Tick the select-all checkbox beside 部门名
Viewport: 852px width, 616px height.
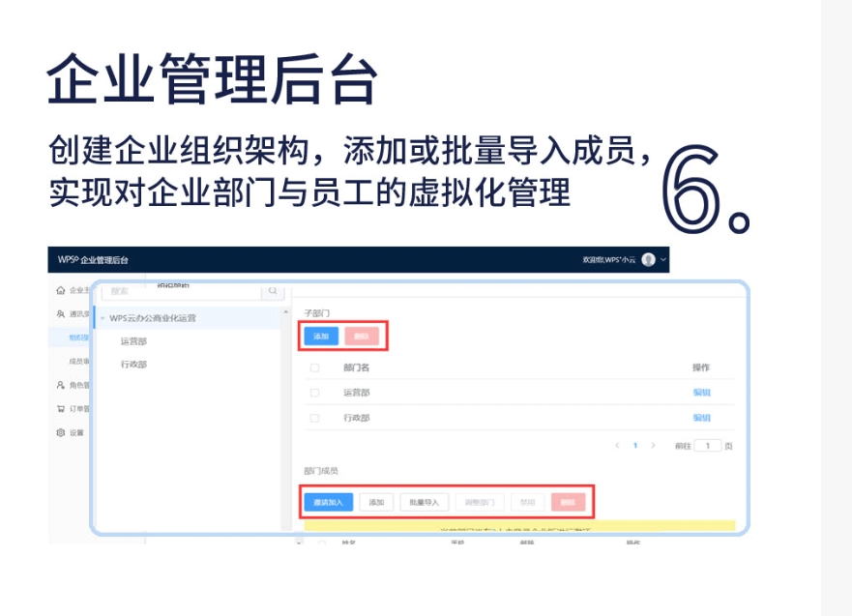click(x=314, y=367)
